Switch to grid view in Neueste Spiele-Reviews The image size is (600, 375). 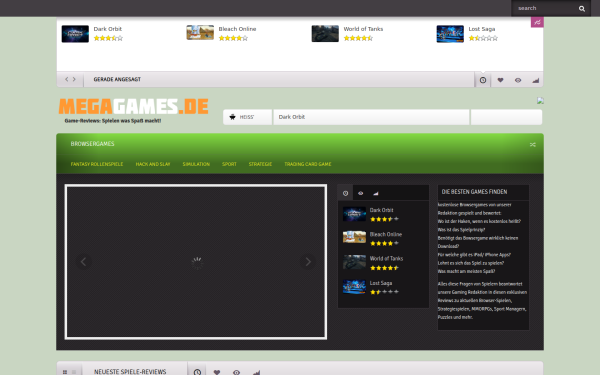65,372
